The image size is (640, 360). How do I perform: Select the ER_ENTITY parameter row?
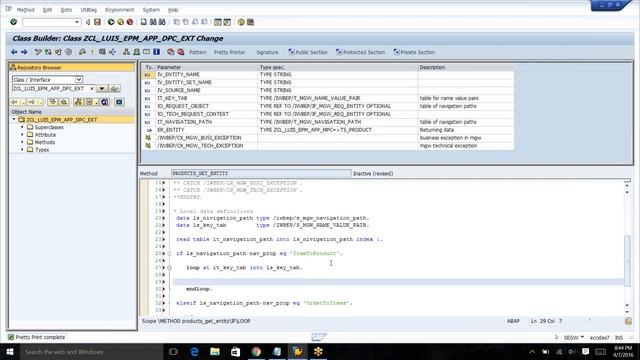tap(328, 130)
